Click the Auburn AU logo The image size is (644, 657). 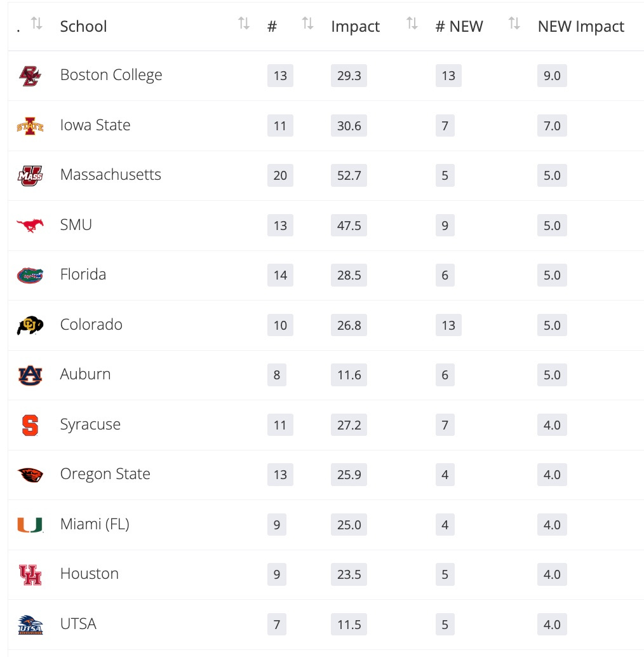click(30, 375)
